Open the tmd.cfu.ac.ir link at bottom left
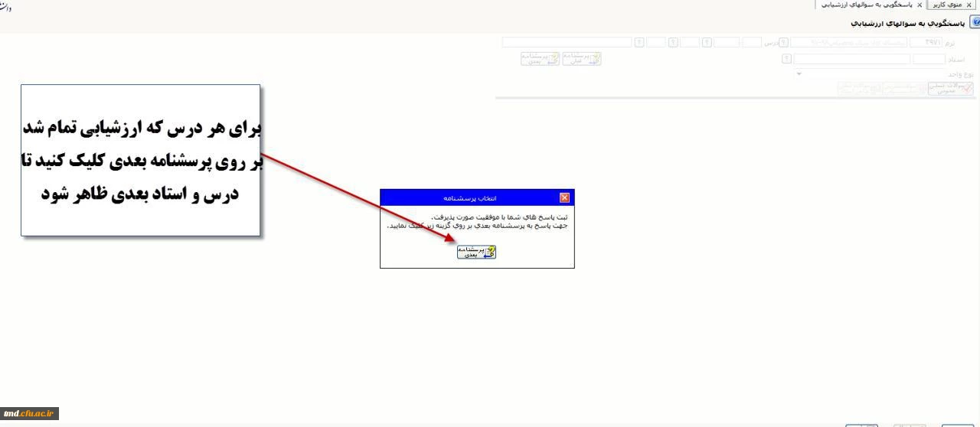The width and height of the screenshot is (980, 427). [x=29, y=414]
